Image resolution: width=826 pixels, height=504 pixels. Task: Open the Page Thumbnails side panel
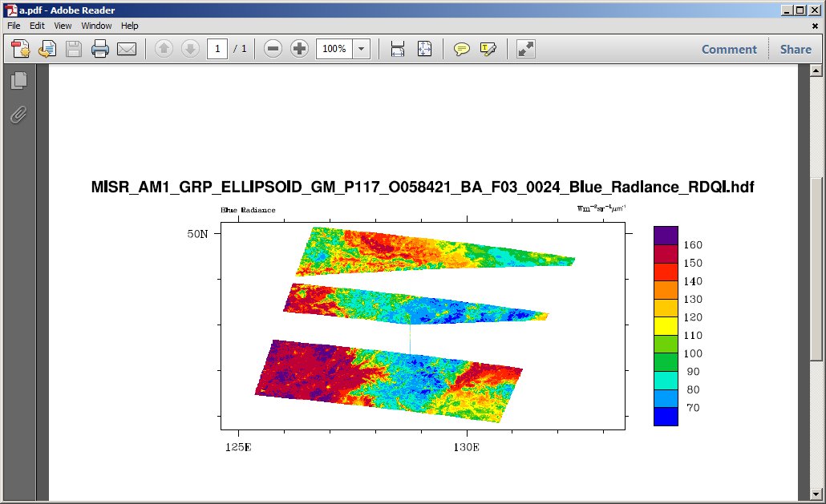click(19, 80)
